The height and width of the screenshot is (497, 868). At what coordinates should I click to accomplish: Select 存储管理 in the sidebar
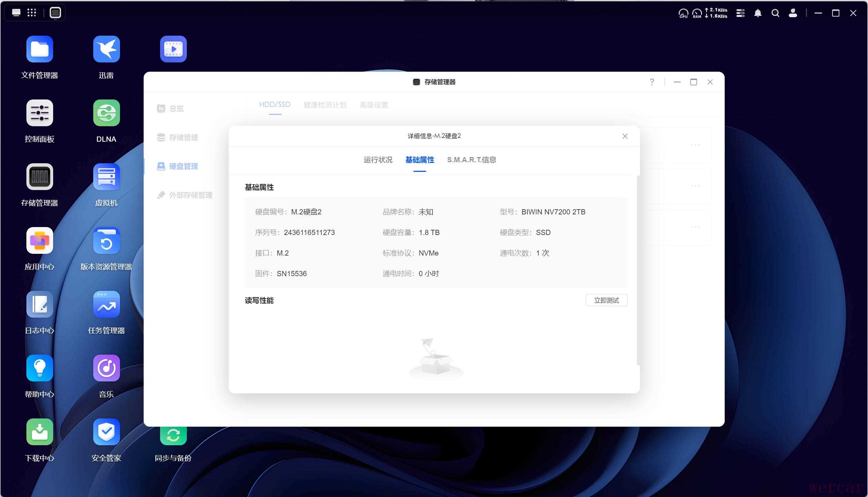pyautogui.click(x=183, y=138)
